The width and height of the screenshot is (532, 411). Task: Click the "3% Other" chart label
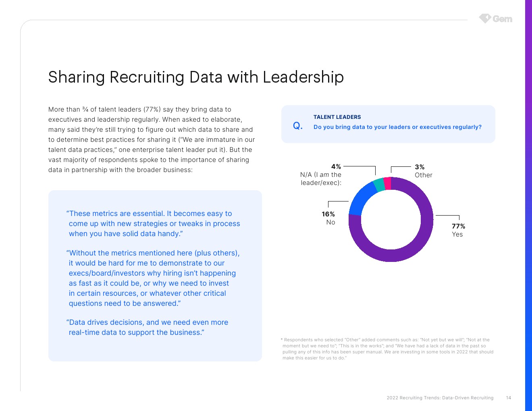pyautogui.click(x=423, y=171)
